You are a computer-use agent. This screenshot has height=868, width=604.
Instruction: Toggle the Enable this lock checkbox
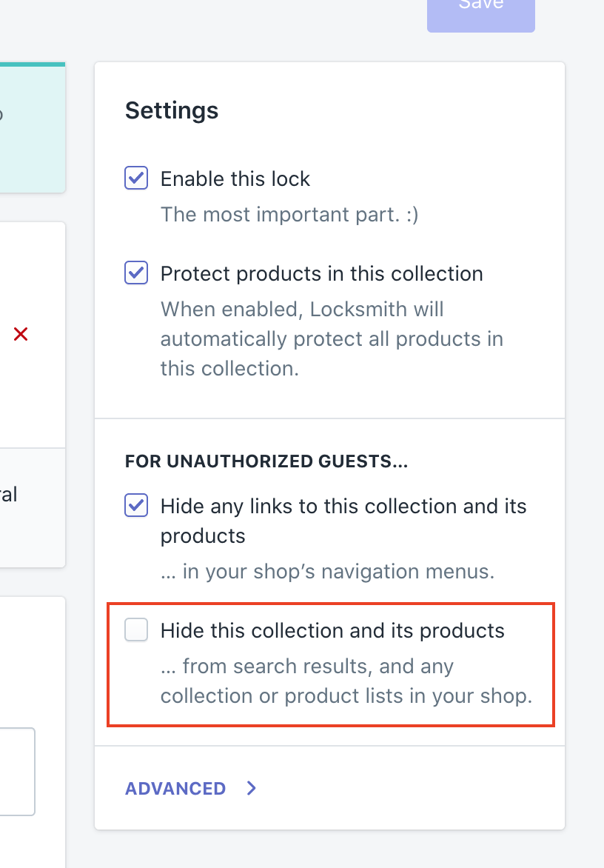(x=136, y=178)
